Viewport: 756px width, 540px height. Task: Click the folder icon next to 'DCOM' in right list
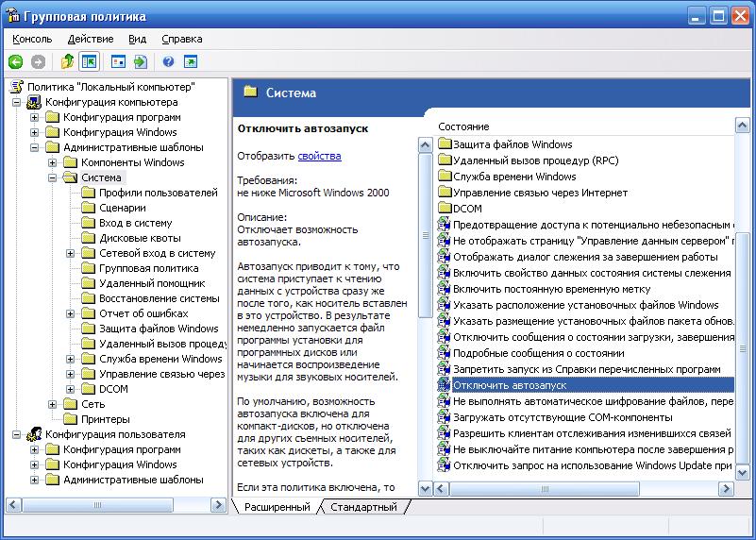pos(444,209)
